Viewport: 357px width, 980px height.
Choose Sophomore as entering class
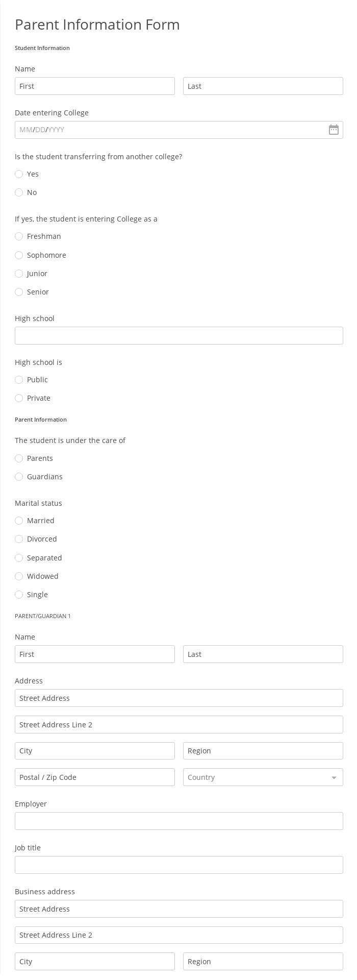click(x=19, y=255)
